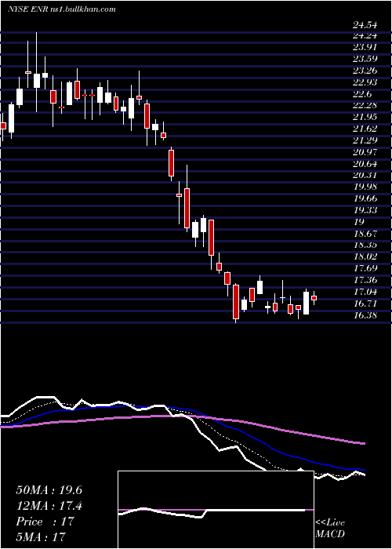Click the 16.38 price axis label

click(x=365, y=314)
